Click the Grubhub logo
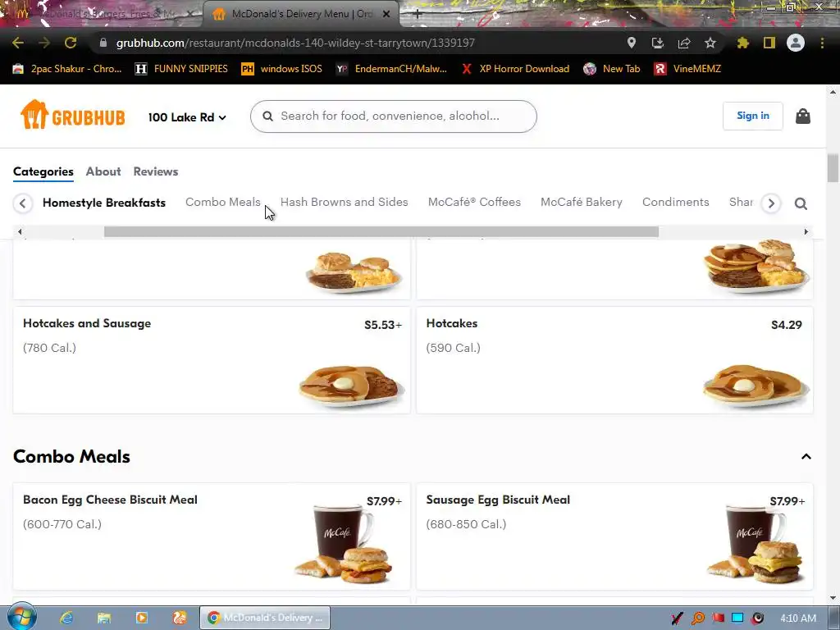This screenshot has height=630, width=840. pyautogui.click(x=72, y=115)
